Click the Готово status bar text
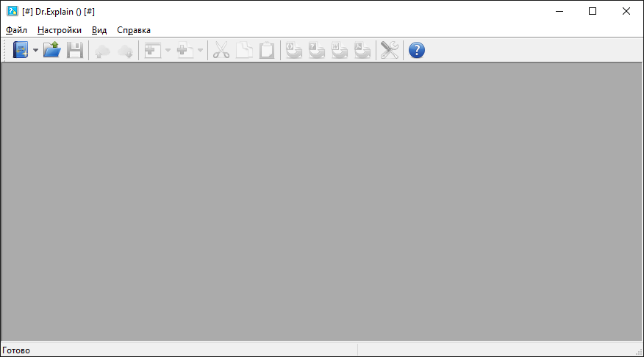The height and width of the screenshot is (357, 644). 16,350
